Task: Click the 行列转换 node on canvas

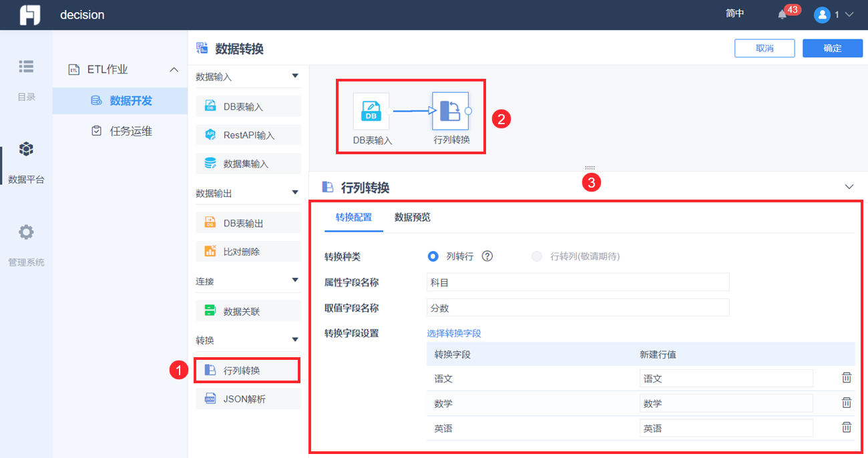Action: point(451,111)
